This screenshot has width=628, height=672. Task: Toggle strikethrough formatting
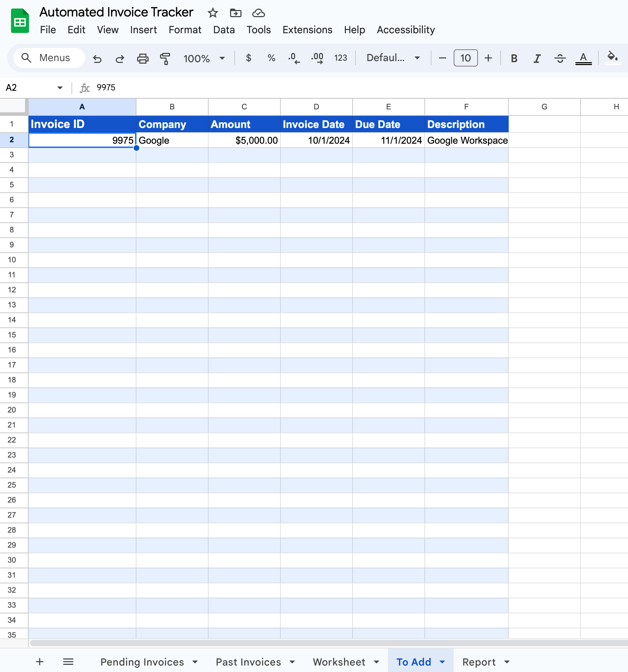[560, 58]
